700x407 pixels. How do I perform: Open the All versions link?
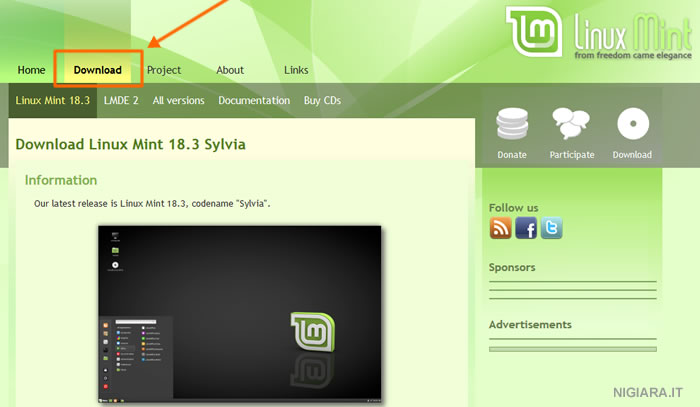click(x=178, y=101)
